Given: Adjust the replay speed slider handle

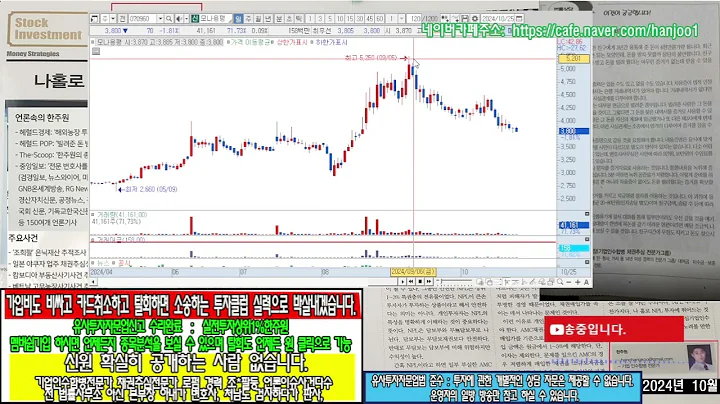Looking at the screenshot, I should 441,281.
